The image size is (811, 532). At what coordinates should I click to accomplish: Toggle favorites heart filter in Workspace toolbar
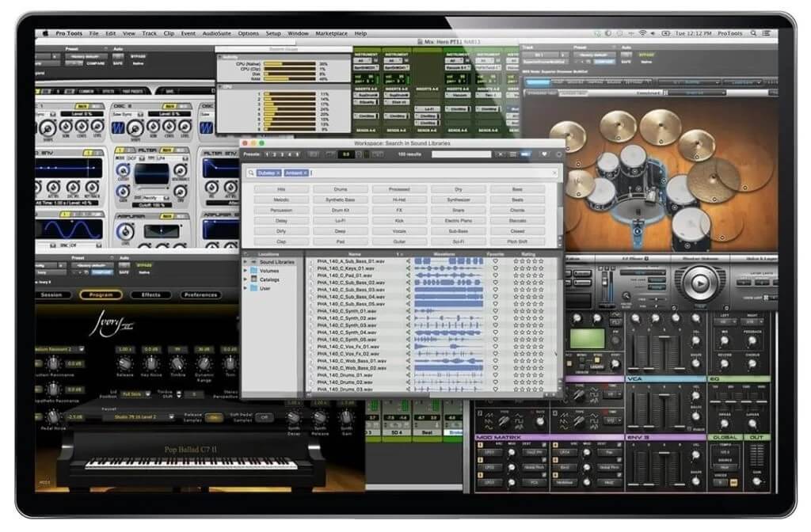(544, 154)
